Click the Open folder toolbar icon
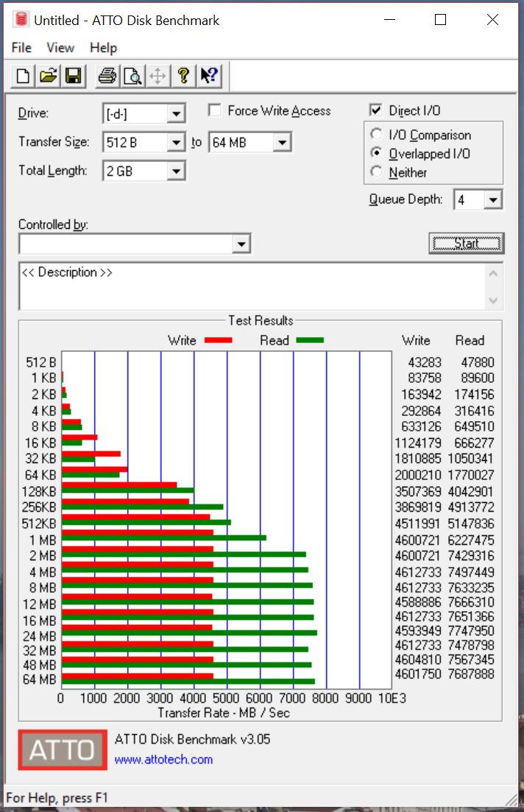The image size is (524, 812). 48,75
